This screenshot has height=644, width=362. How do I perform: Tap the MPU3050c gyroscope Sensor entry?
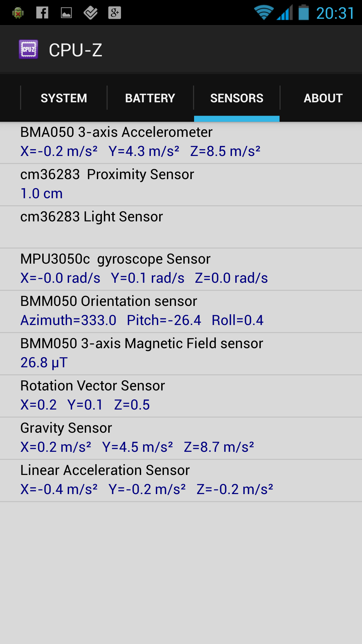click(x=181, y=269)
